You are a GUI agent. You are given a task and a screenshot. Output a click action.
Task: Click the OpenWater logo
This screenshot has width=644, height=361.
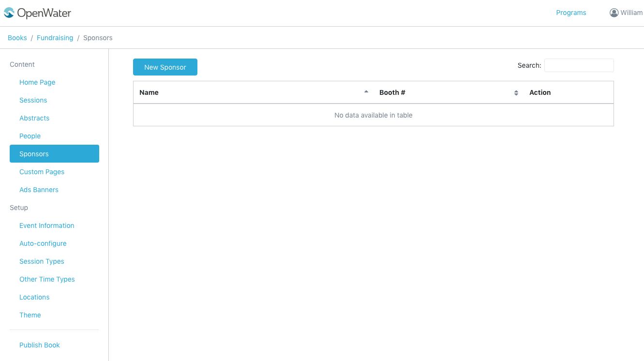(37, 13)
